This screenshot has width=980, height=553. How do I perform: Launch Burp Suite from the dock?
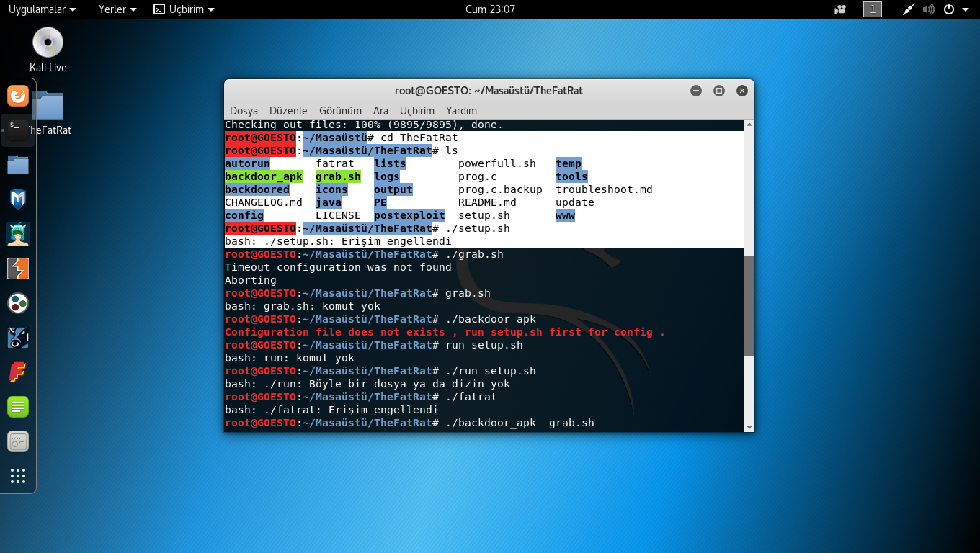pyautogui.click(x=18, y=269)
